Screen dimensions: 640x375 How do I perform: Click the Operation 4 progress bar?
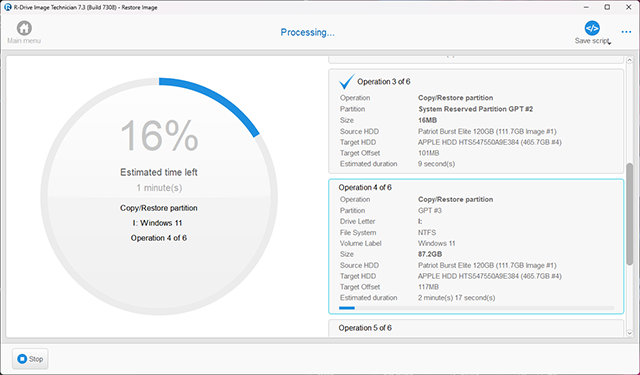pos(476,308)
